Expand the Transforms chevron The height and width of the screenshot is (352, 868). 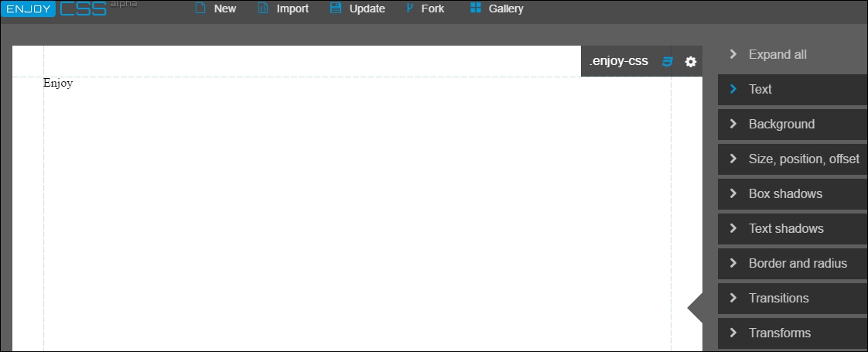click(x=733, y=333)
